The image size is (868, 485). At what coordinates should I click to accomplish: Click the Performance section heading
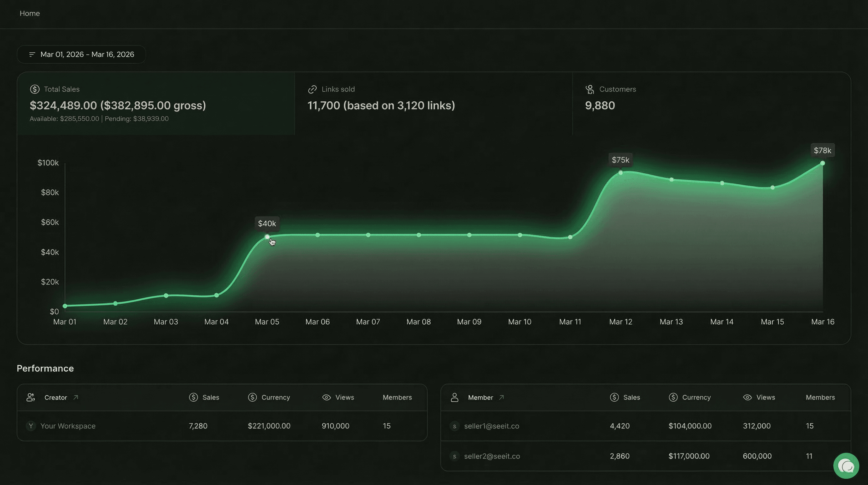coord(45,368)
